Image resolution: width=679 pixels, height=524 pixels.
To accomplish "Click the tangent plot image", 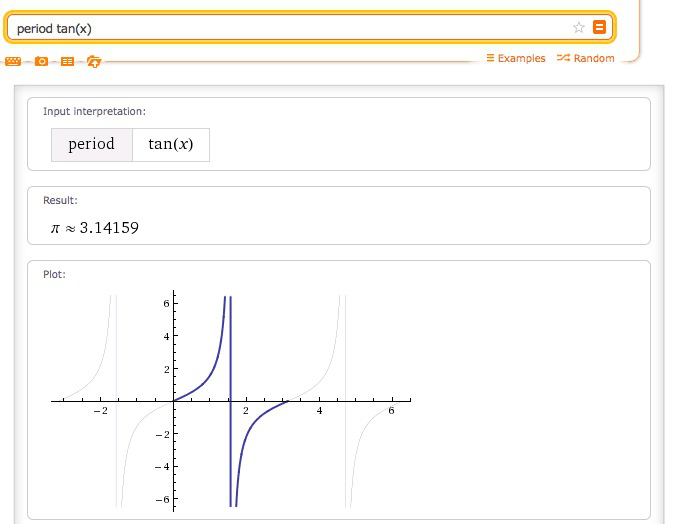I will [231, 401].
